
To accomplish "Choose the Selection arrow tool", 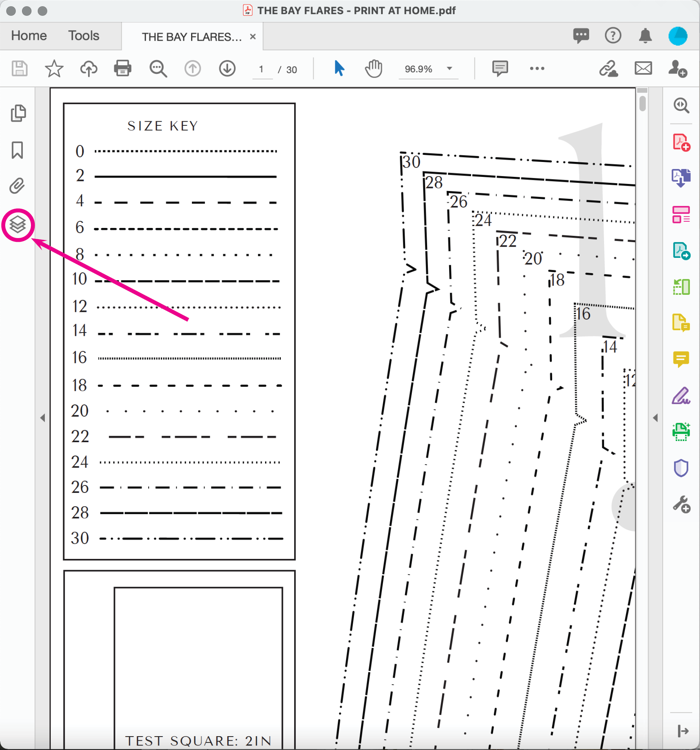I will (339, 68).
